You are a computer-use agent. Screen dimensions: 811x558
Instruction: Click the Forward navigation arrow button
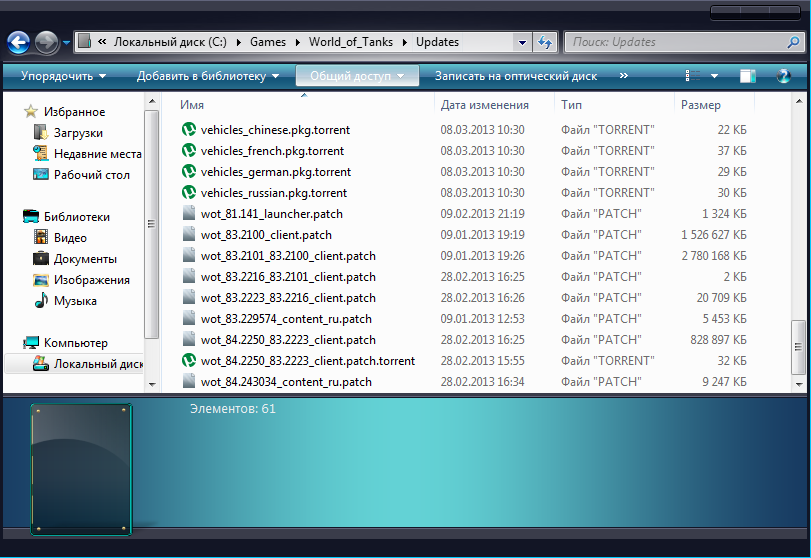pyautogui.click(x=46, y=43)
